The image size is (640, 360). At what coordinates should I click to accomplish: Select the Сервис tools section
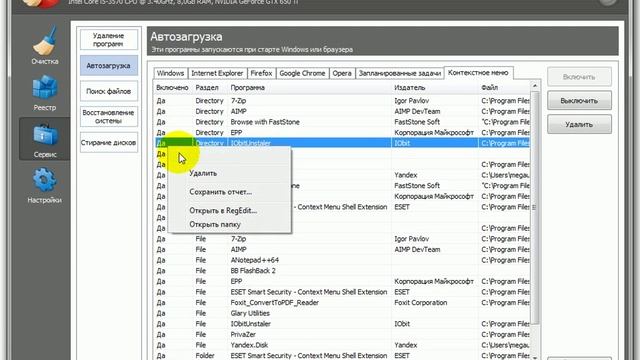(x=44, y=139)
